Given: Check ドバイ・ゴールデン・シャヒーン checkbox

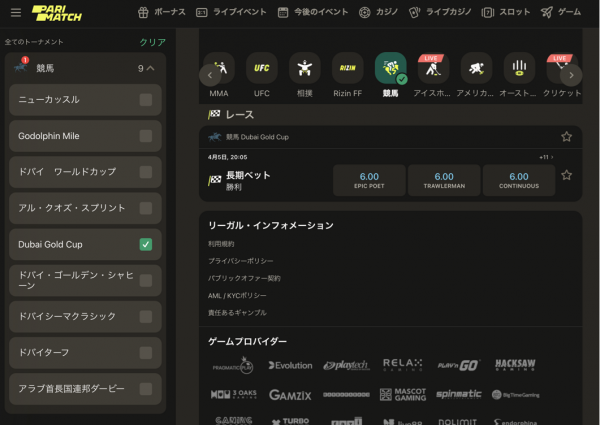Looking at the screenshot, I should [x=146, y=280].
